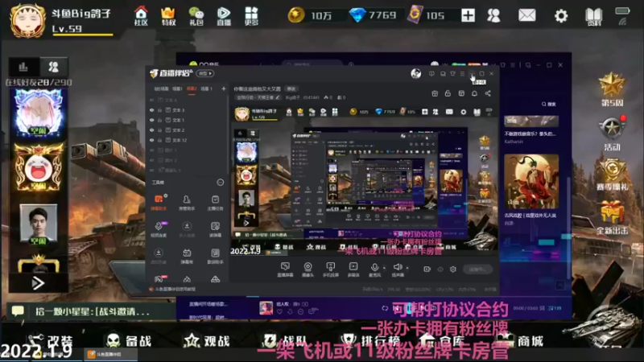
Task: Click the 第5周 gold star icon
Action: [x=612, y=89]
